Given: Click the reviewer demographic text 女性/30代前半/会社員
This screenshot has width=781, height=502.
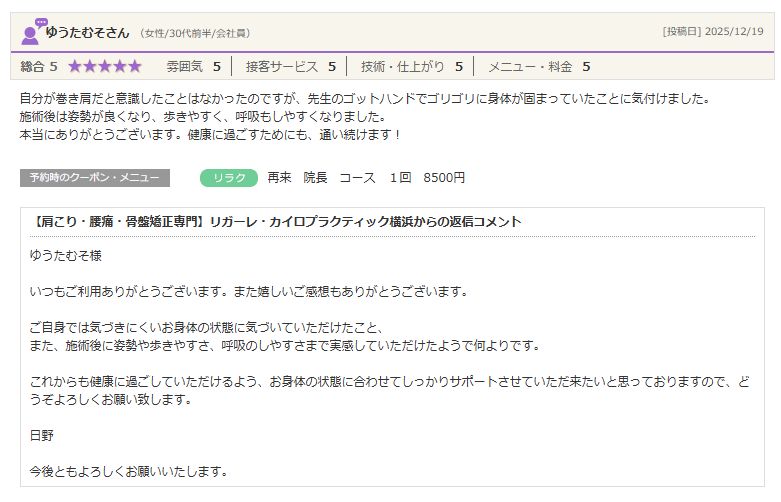Looking at the screenshot, I should [x=195, y=33].
